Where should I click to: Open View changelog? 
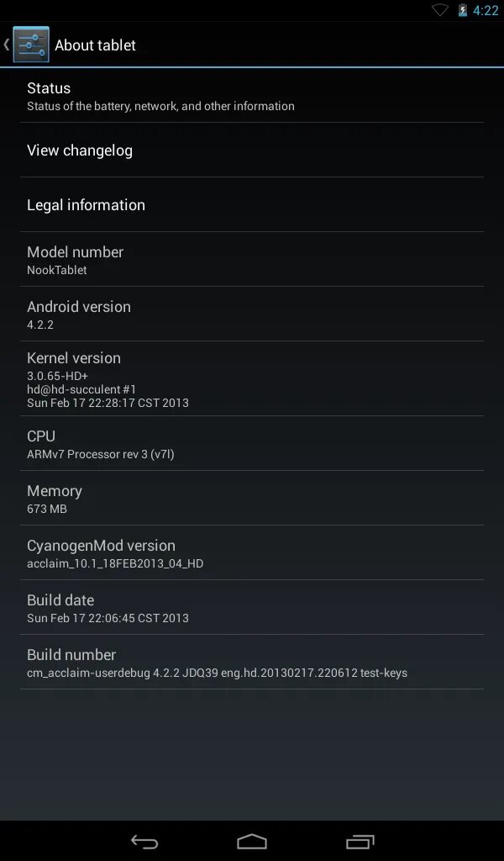(x=252, y=150)
